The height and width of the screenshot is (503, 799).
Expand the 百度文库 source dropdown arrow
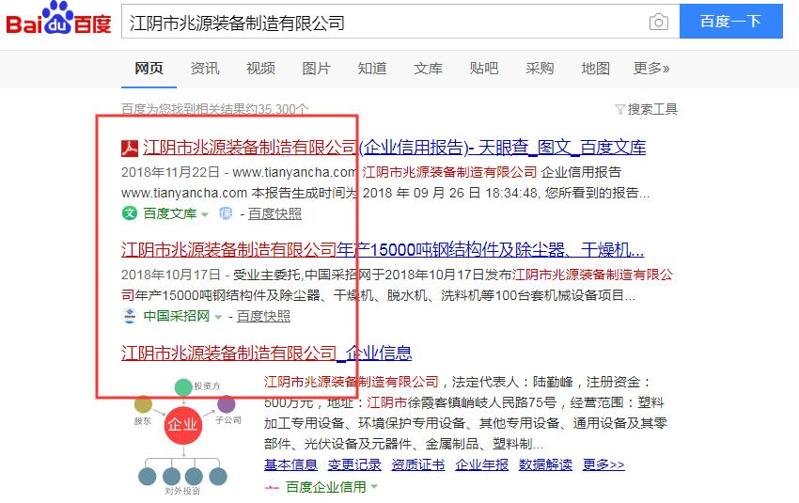pyautogui.click(x=205, y=215)
